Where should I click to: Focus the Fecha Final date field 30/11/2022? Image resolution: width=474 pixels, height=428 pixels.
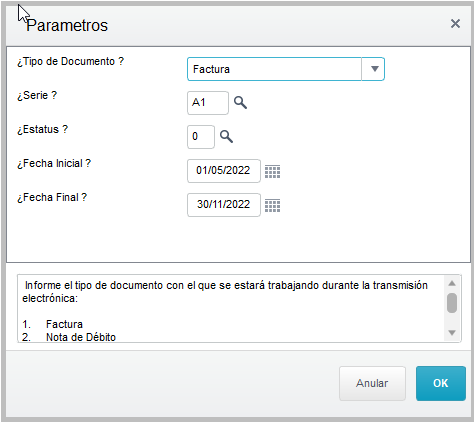(x=224, y=205)
